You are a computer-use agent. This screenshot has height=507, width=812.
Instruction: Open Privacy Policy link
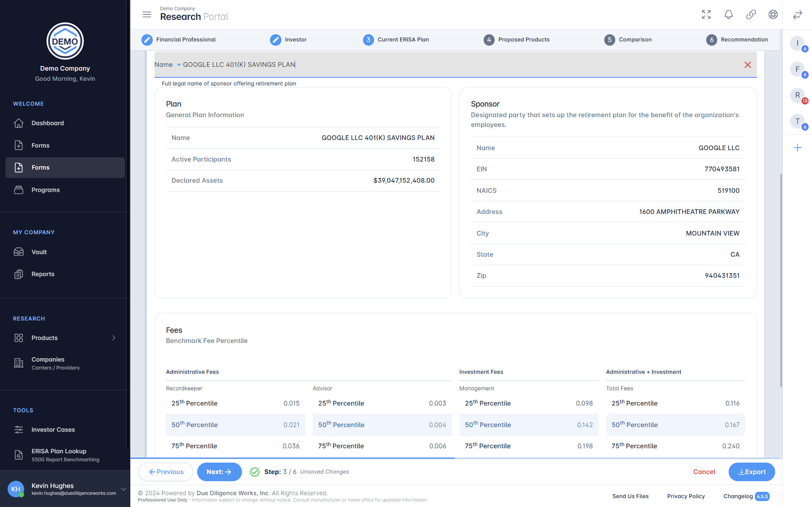(x=686, y=496)
